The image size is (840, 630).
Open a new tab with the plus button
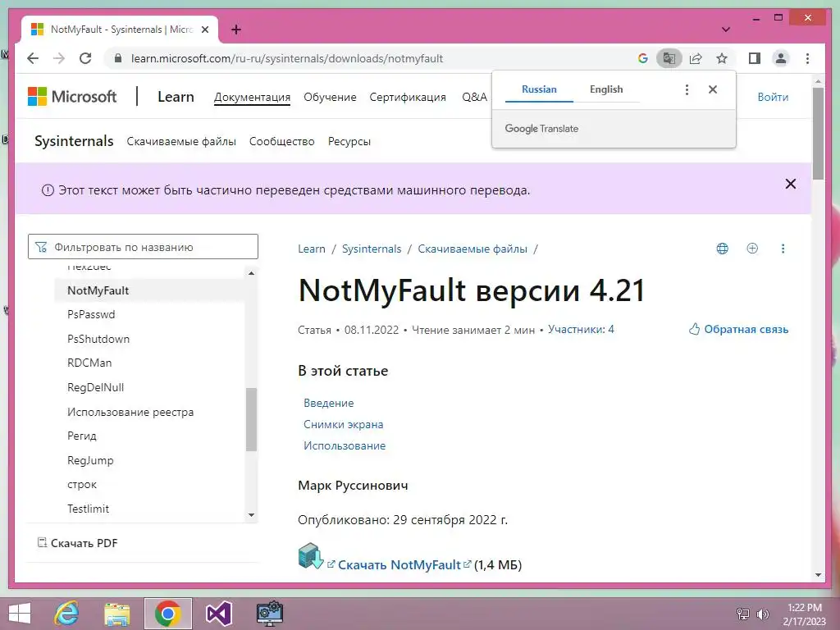click(236, 30)
